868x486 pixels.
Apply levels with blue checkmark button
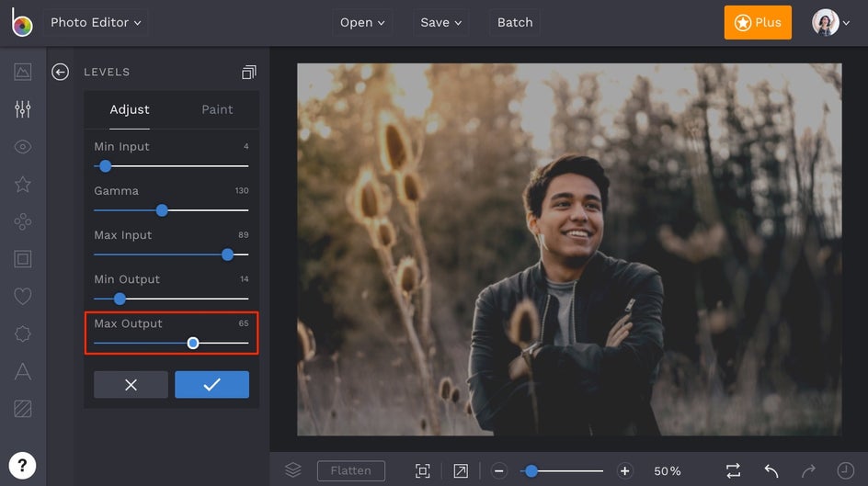211,385
